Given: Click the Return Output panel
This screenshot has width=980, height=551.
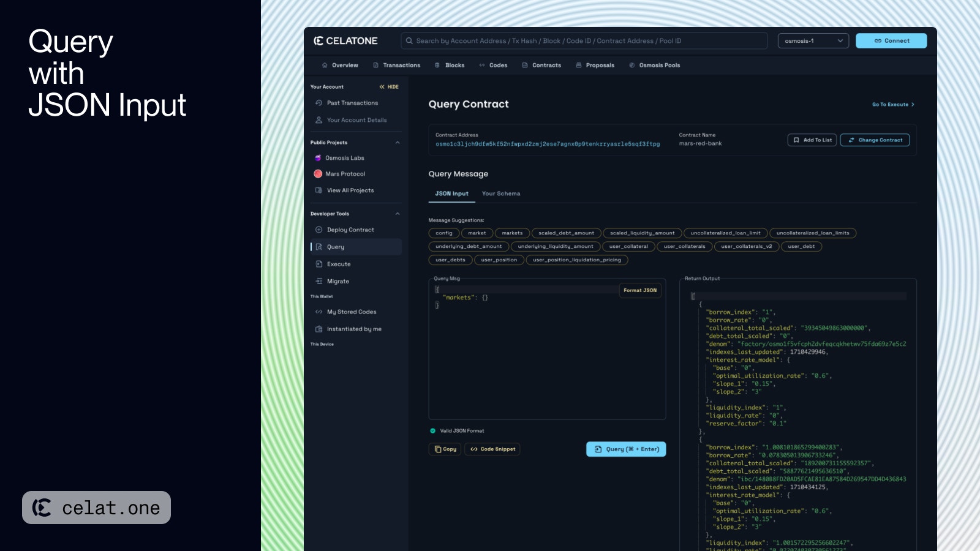Looking at the screenshot, I should coord(798,416).
